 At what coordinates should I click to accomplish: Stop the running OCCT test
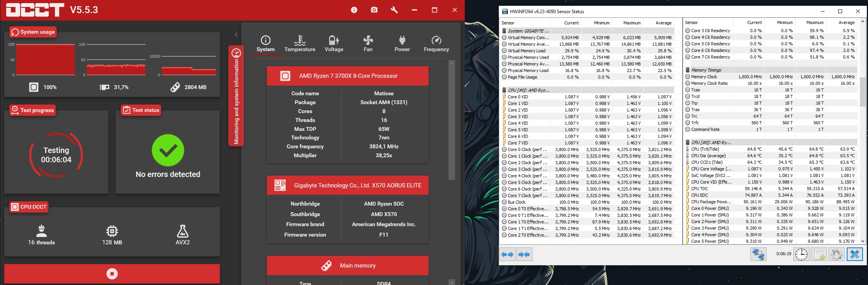point(112,274)
